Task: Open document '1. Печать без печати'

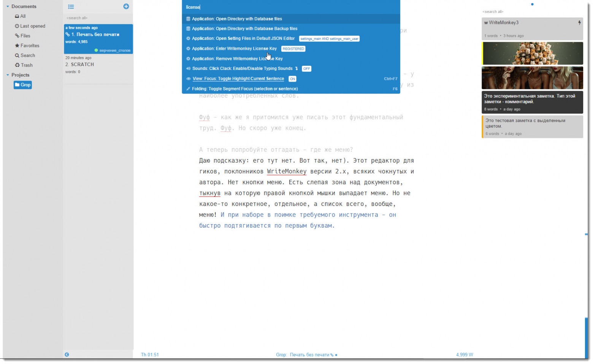Action: pos(98,39)
